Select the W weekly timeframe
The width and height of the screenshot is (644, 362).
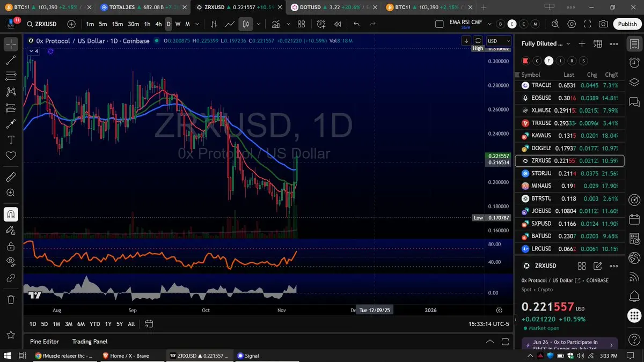pyautogui.click(x=178, y=24)
